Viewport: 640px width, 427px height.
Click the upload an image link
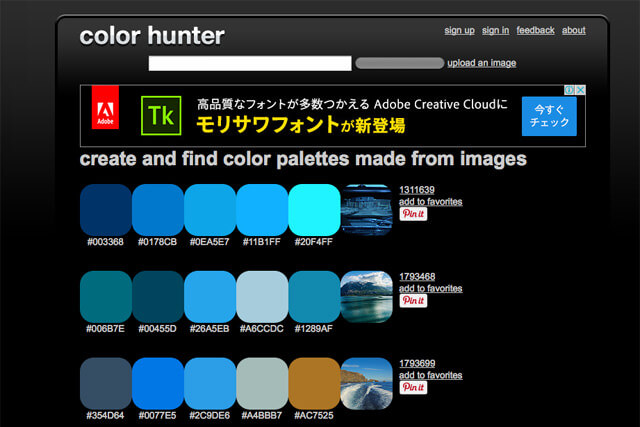coord(481,63)
